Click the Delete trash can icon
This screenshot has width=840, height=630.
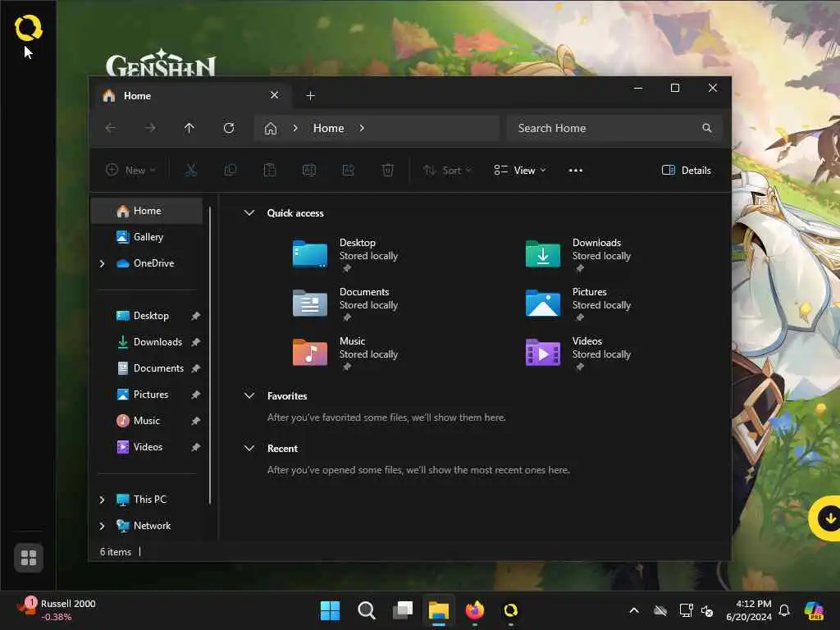click(388, 171)
